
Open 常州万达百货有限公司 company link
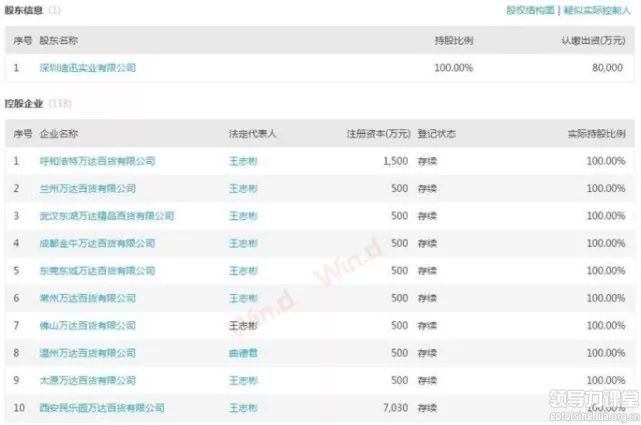pyautogui.click(x=87, y=298)
